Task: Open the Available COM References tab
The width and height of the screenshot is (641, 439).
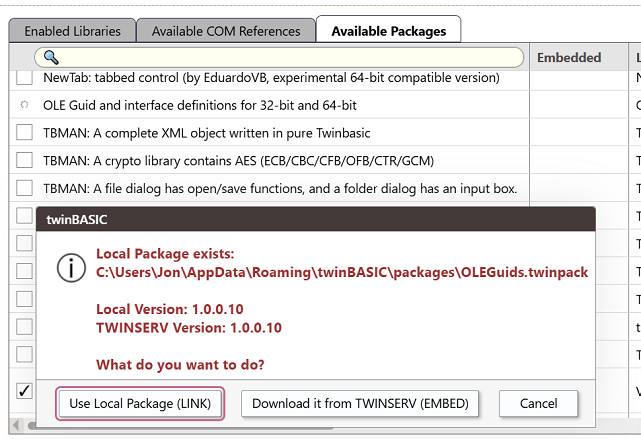Action: point(226,31)
